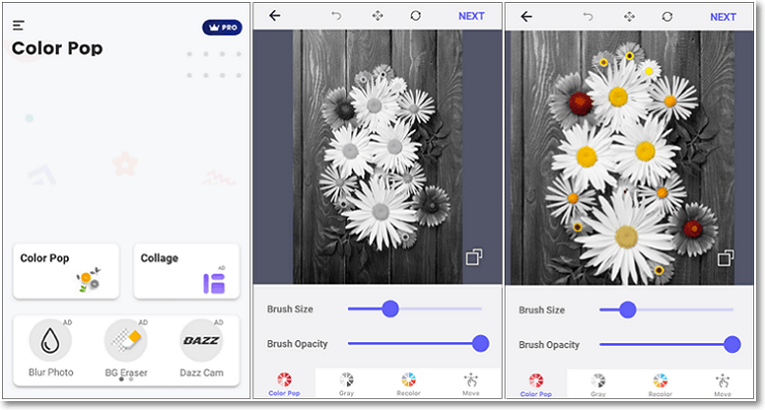Reset edits with refresh icon in middle editor

[x=415, y=16]
